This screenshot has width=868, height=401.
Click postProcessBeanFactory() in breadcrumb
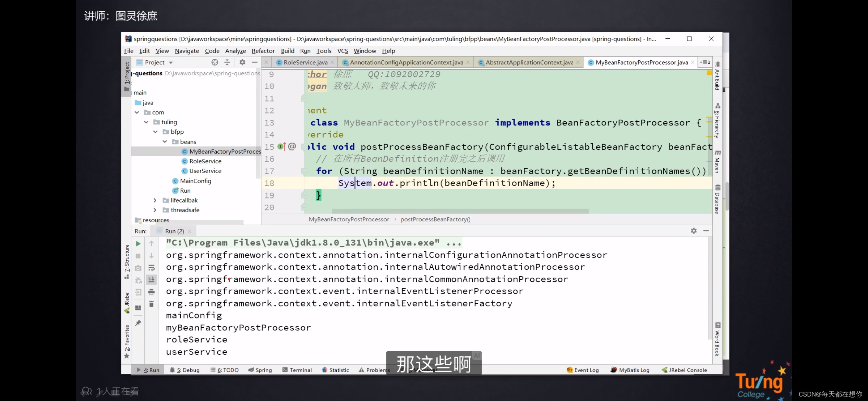click(435, 219)
